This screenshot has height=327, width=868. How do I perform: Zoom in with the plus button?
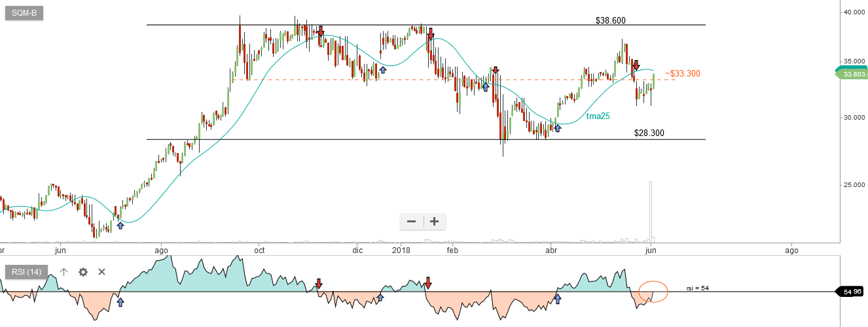pos(434,222)
